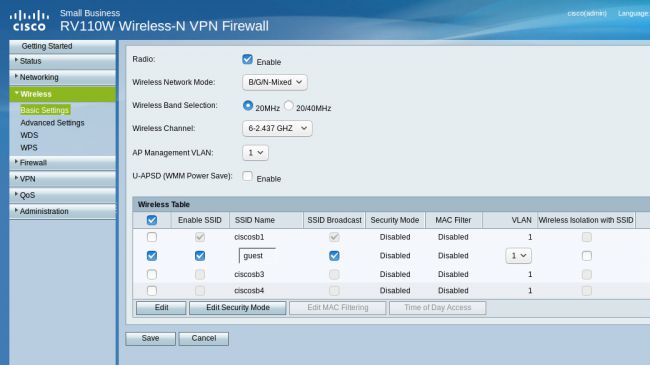
Task: Expand the Networking section
Action: click(63, 77)
